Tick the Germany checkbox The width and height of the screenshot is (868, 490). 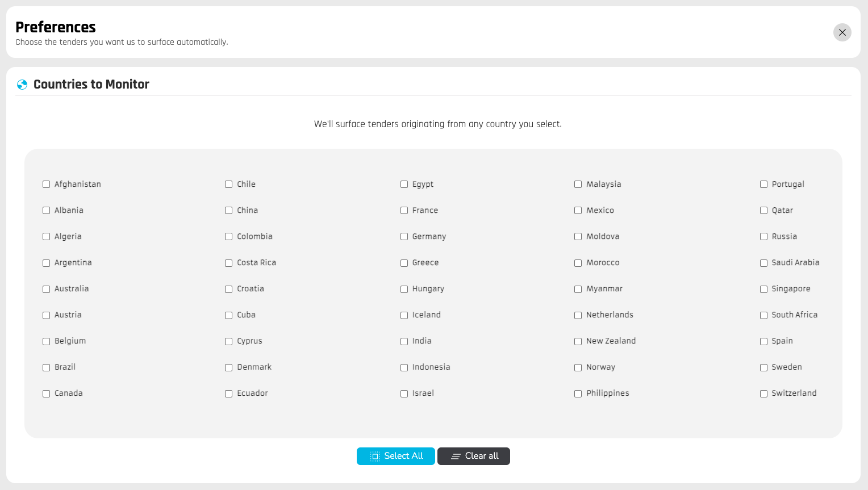404,237
